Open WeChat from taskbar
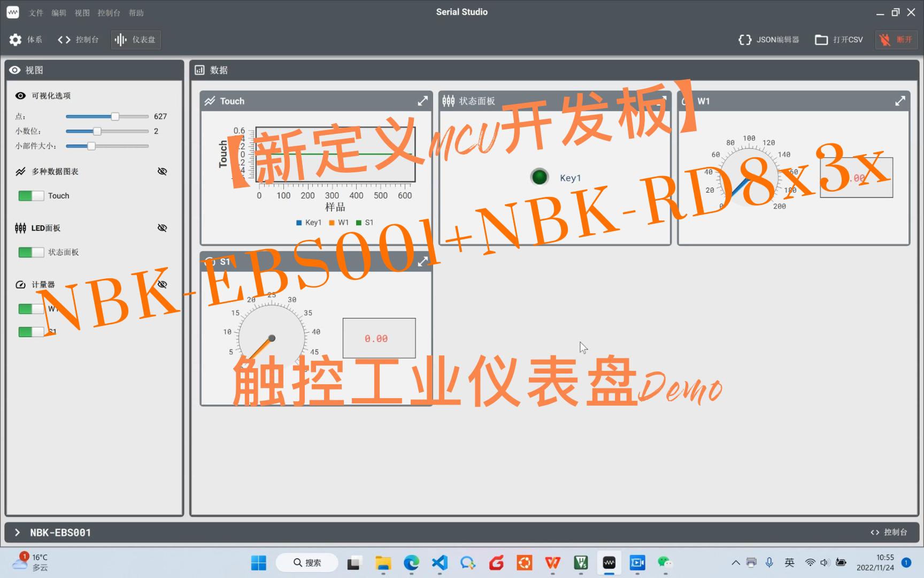 tap(665, 562)
